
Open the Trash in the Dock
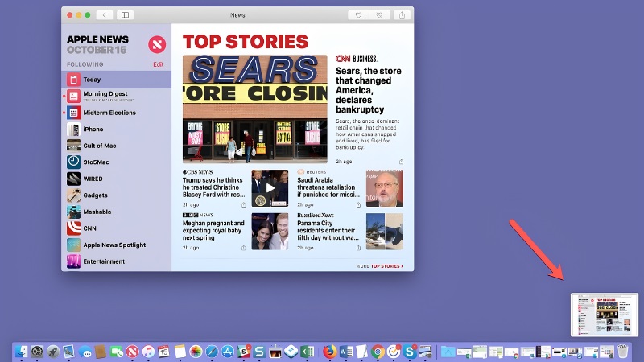622,352
